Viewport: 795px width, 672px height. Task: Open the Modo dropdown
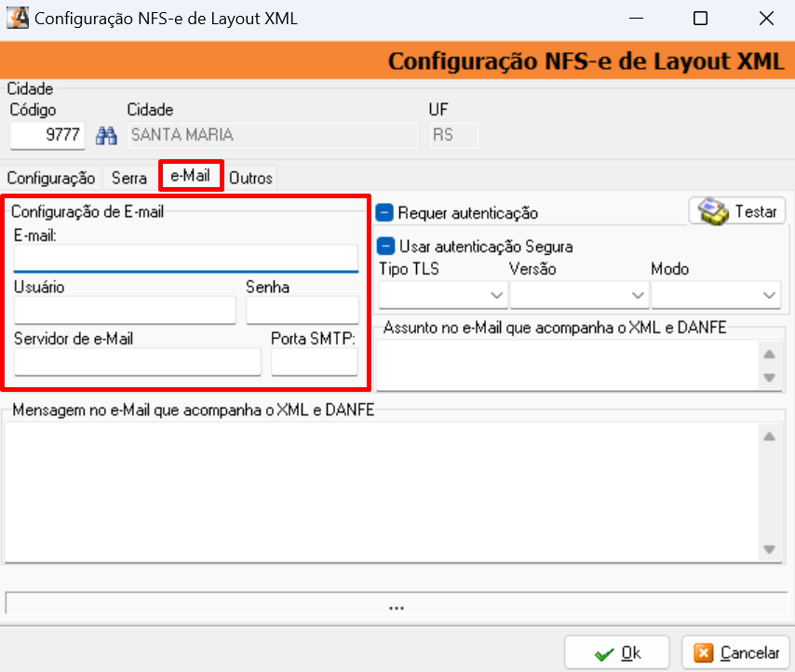[715, 295]
